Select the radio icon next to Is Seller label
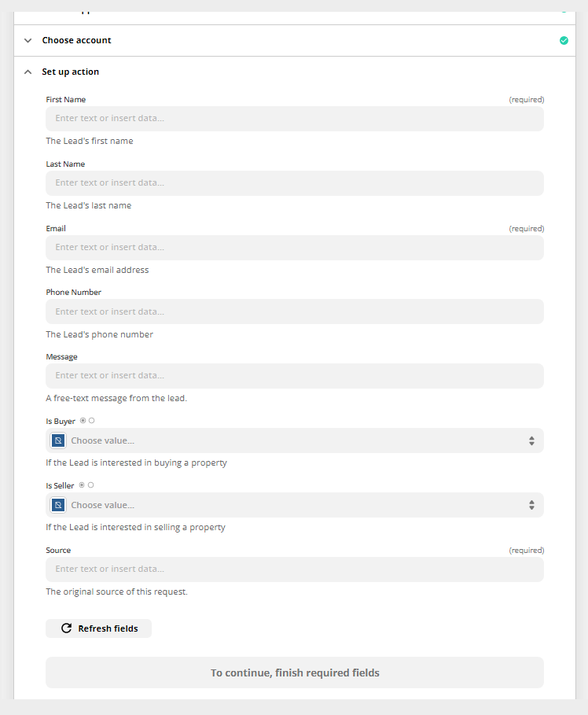 (83, 485)
